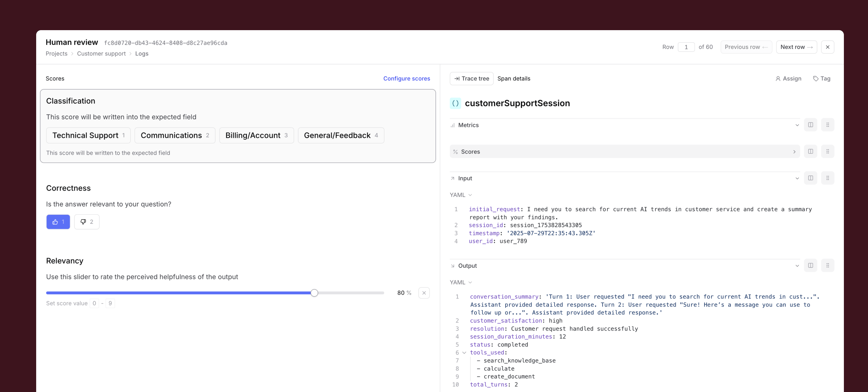Clear the Relevancy score with the X icon

424,292
